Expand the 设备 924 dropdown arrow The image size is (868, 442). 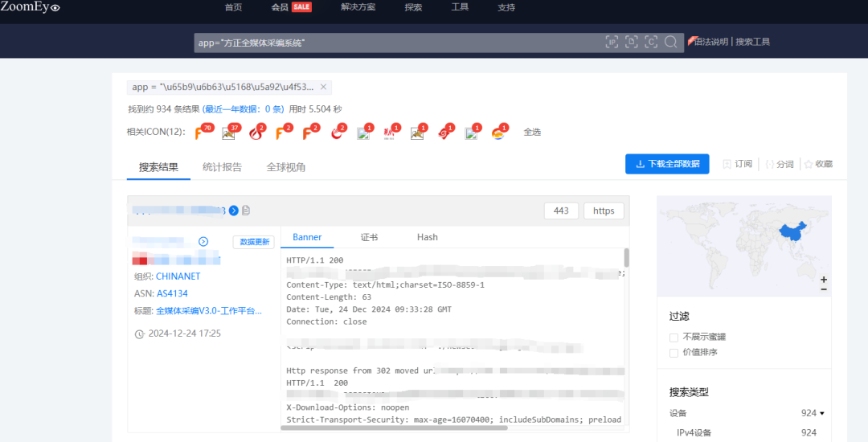(822, 413)
